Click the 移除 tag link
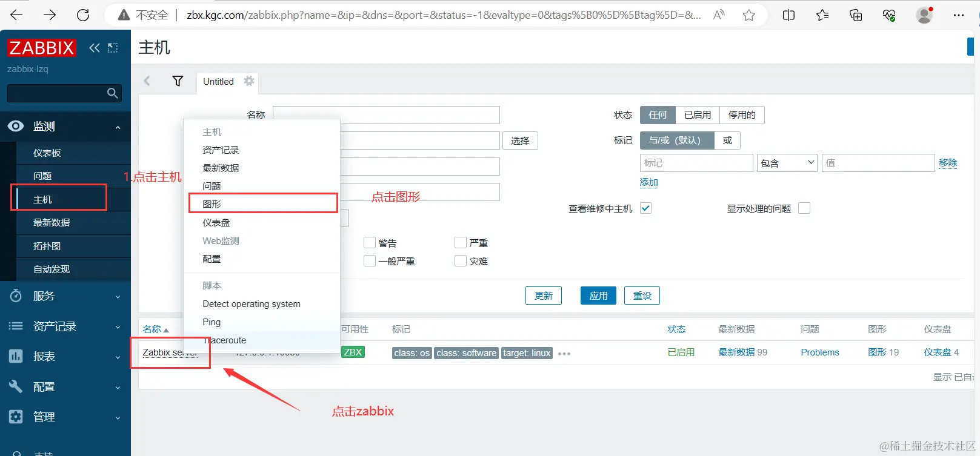 pos(948,162)
